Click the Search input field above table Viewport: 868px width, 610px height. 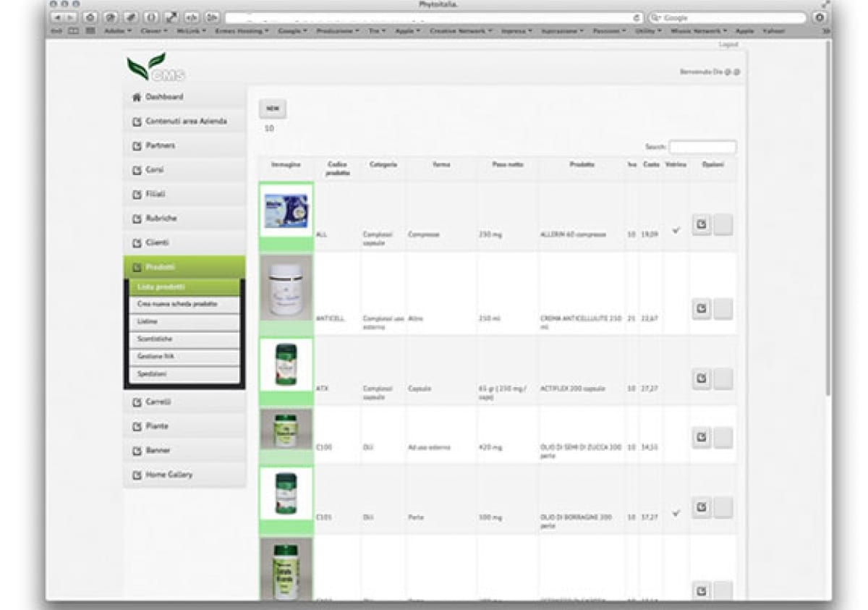pyautogui.click(x=702, y=147)
